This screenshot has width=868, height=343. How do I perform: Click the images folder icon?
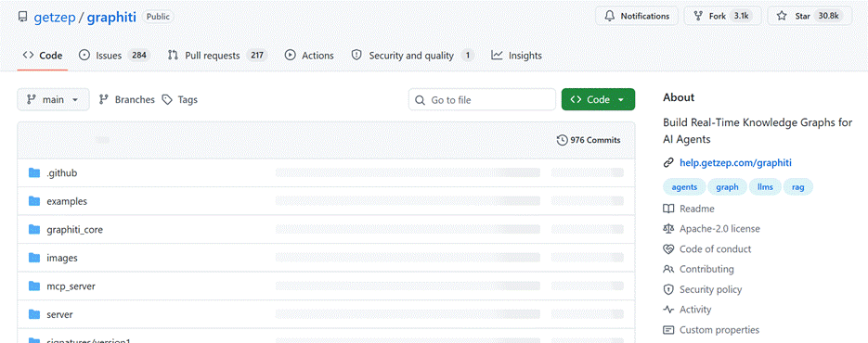pyautogui.click(x=34, y=258)
